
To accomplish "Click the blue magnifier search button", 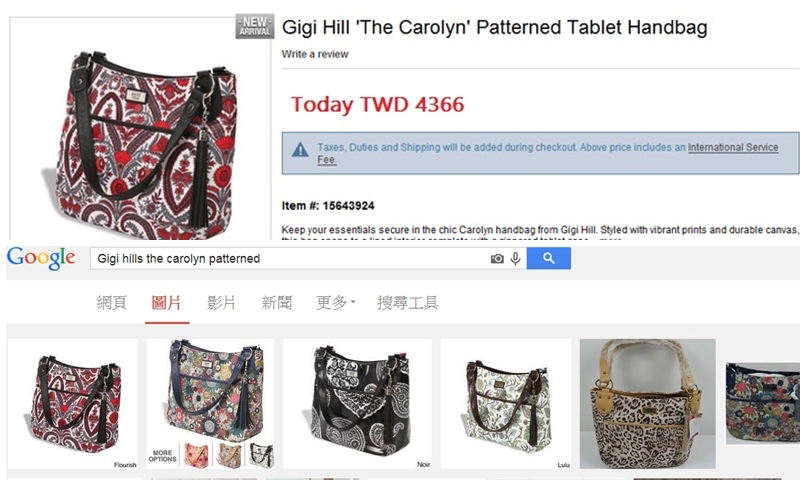I will point(548,258).
